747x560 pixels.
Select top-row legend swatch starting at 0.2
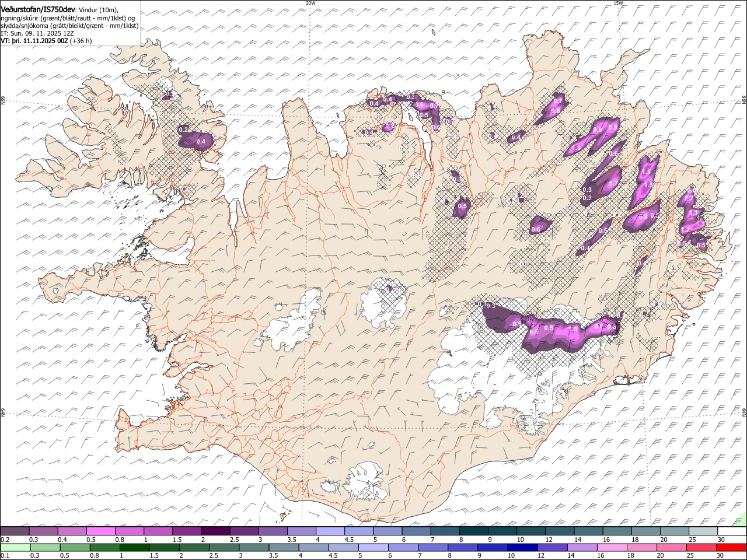pos(15,531)
